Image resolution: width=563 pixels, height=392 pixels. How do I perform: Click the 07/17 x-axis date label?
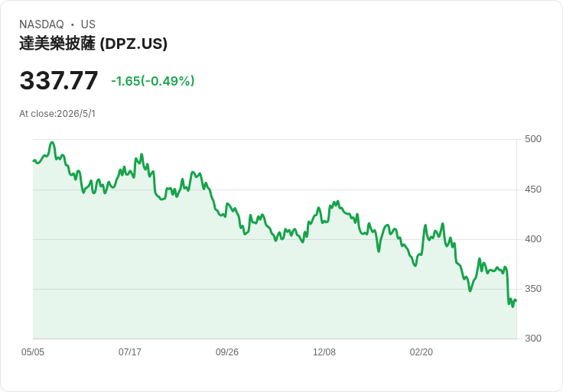pos(129,352)
